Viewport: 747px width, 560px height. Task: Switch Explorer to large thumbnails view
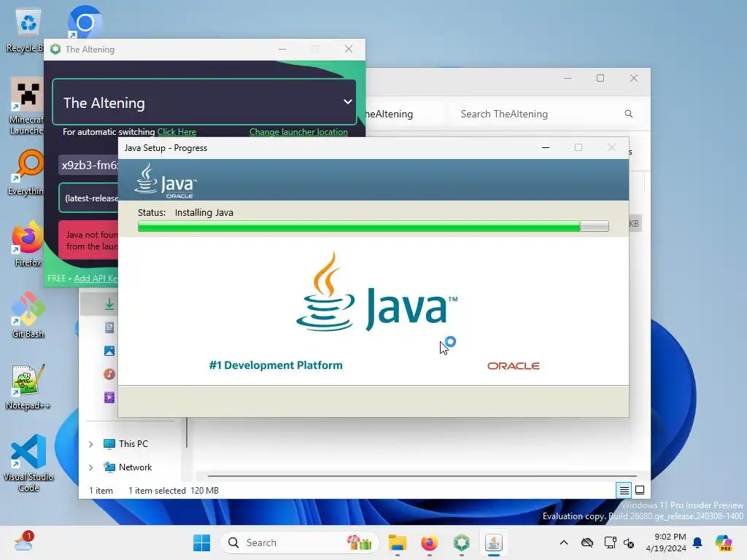640,490
